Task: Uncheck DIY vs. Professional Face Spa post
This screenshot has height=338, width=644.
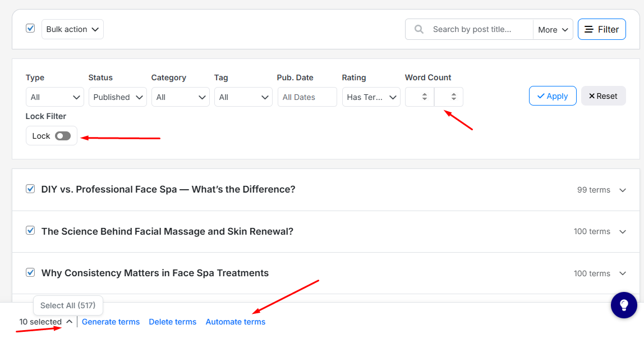Action: (x=30, y=189)
